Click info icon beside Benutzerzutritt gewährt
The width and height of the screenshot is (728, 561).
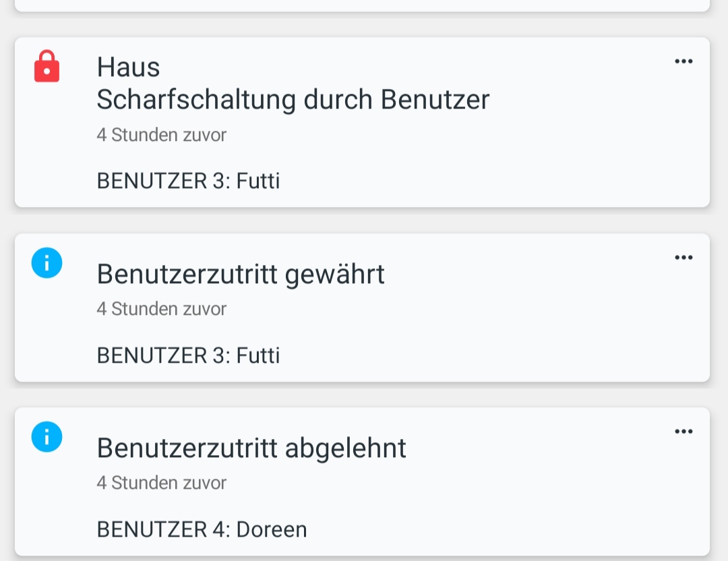[47, 263]
